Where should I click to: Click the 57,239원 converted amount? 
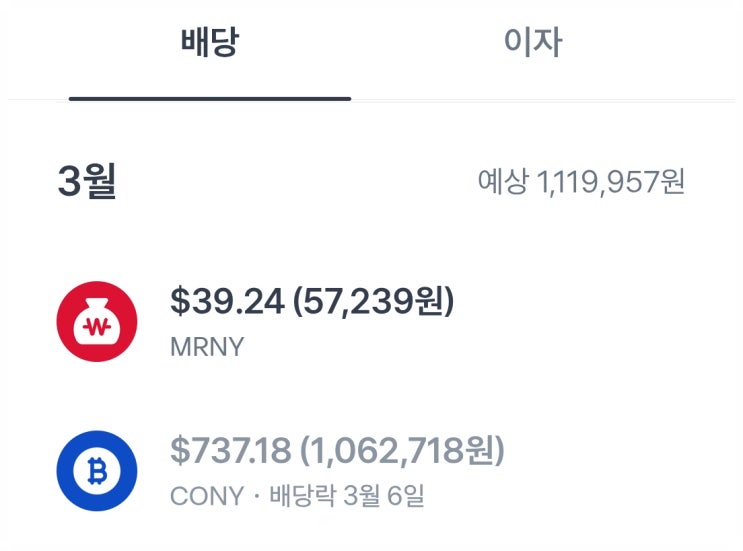(373, 301)
